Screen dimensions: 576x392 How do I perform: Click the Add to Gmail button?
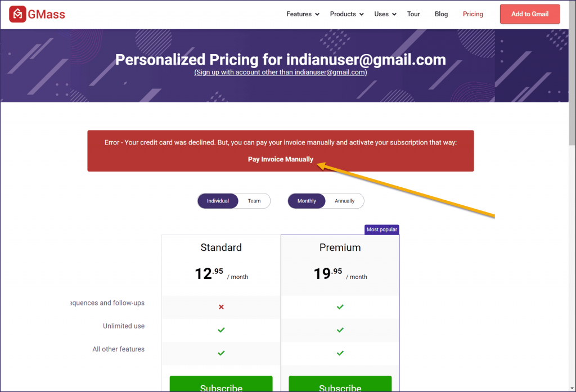[x=530, y=14]
